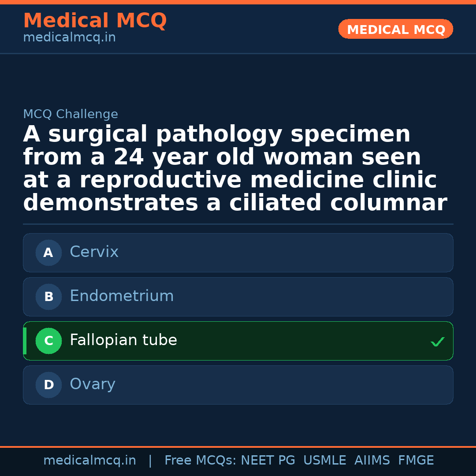Image resolution: width=476 pixels, height=476 pixels.
Task: Click the MCQ Challenge label
Action: click(71, 115)
